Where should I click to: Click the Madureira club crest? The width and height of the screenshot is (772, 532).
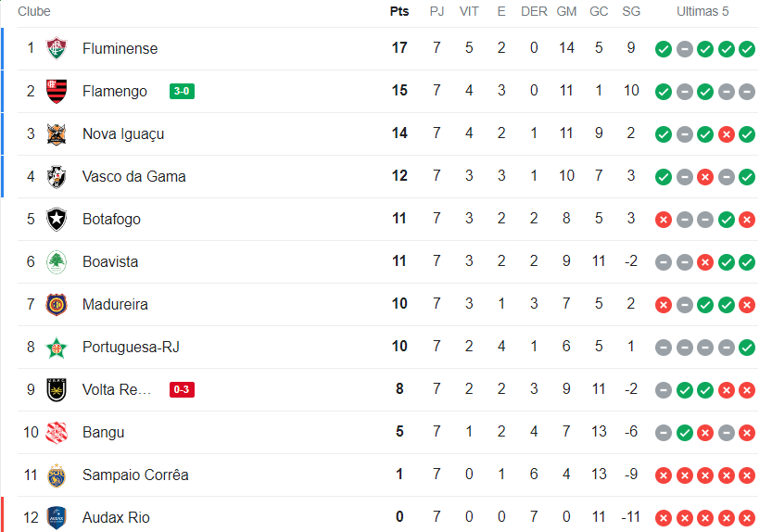57,304
